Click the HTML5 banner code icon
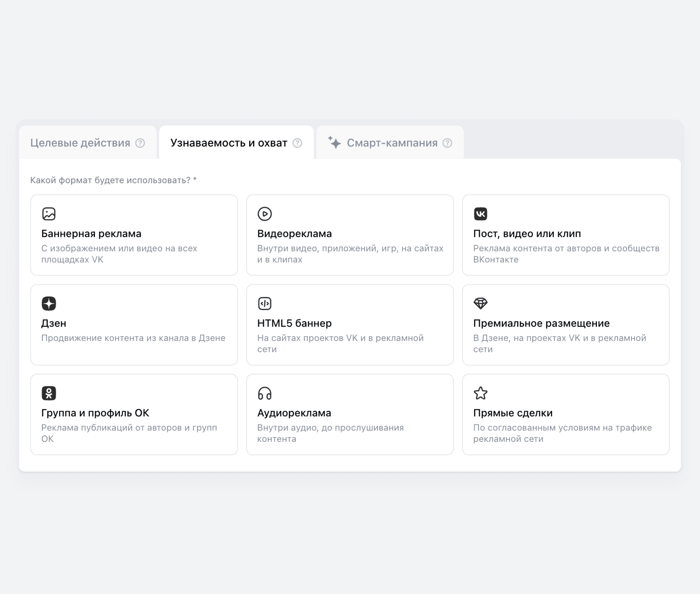Viewport: 700px width, 594px height. [x=265, y=303]
